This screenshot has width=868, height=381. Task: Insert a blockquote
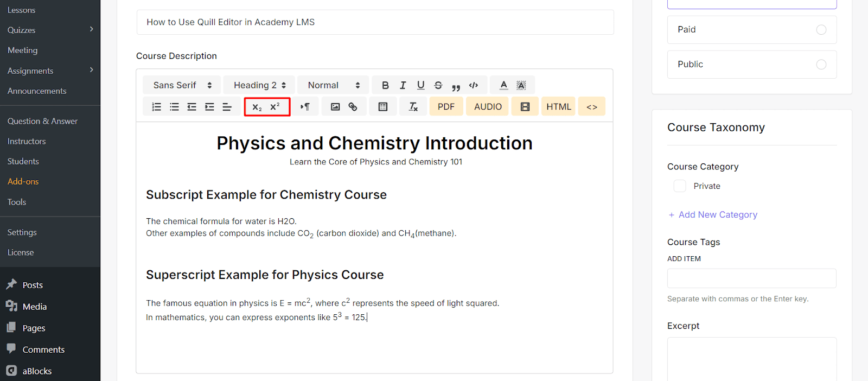[x=456, y=86]
